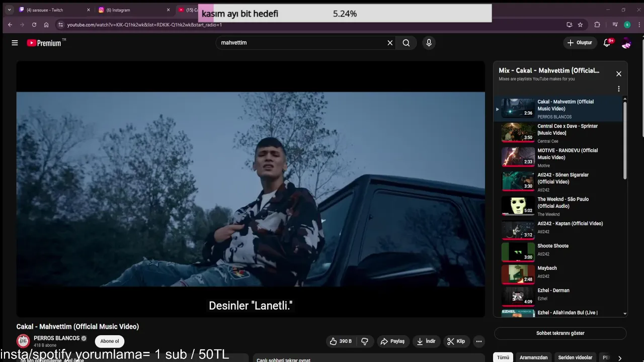This screenshot has width=644, height=362.
Task: Click the Oluştur create button
Action: click(580, 43)
